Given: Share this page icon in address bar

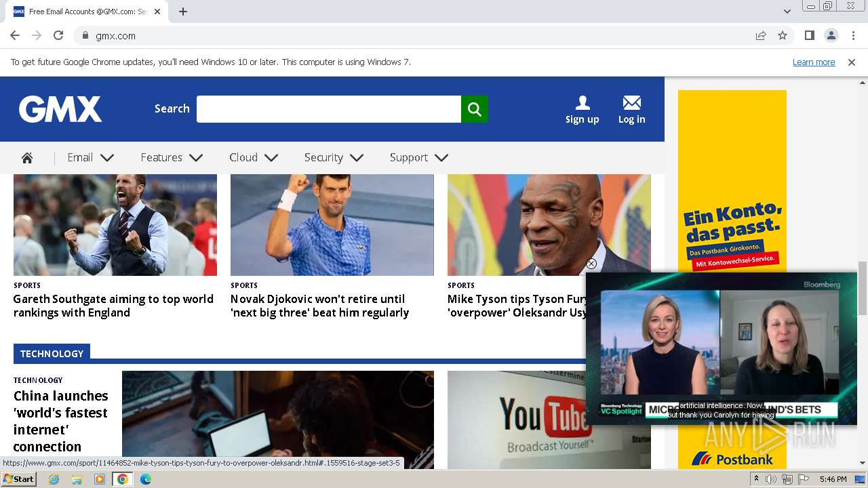Looking at the screenshot, I should (x=761, y=35).
